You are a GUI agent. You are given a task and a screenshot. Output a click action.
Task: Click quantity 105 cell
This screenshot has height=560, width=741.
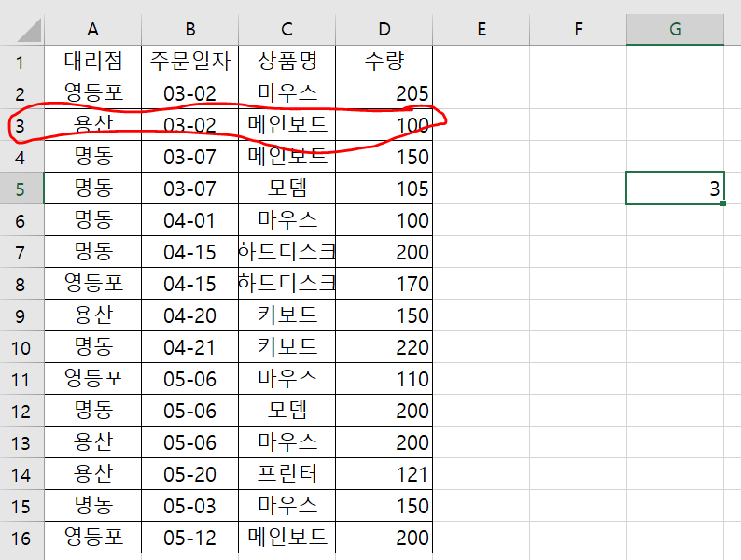pyautogui.click(x=384, y=189)
